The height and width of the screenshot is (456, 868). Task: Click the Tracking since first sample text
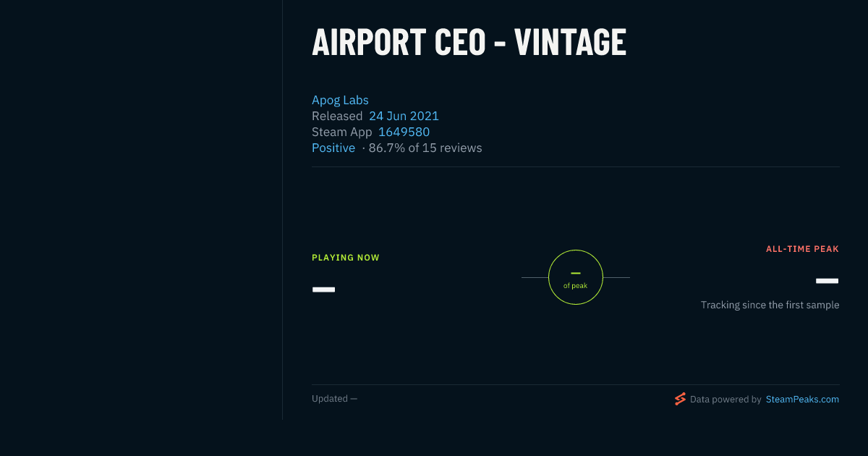click(770, 305)
